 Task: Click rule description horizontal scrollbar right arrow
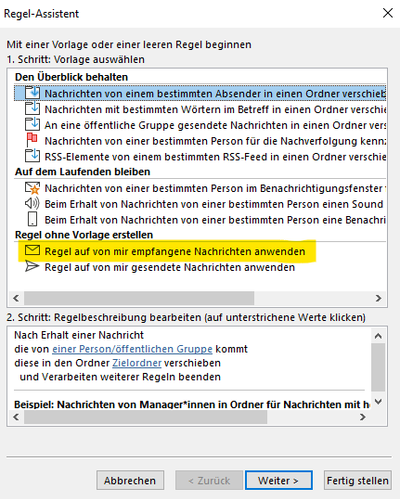coord(363,417)
